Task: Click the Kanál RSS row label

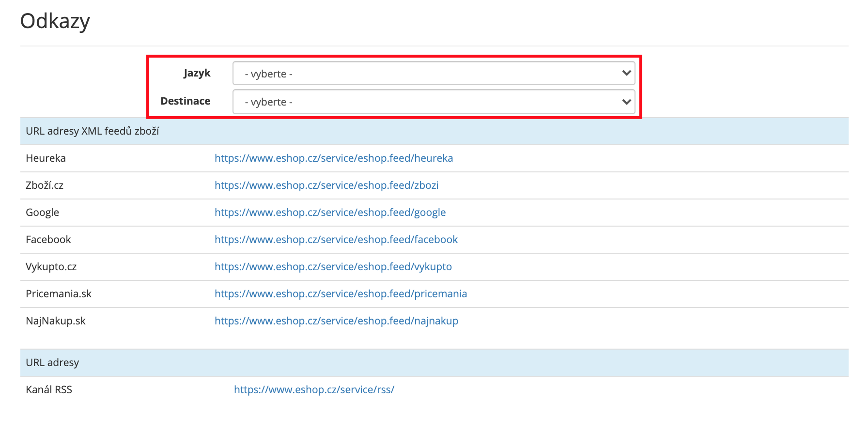Action: tap(49, 390)
